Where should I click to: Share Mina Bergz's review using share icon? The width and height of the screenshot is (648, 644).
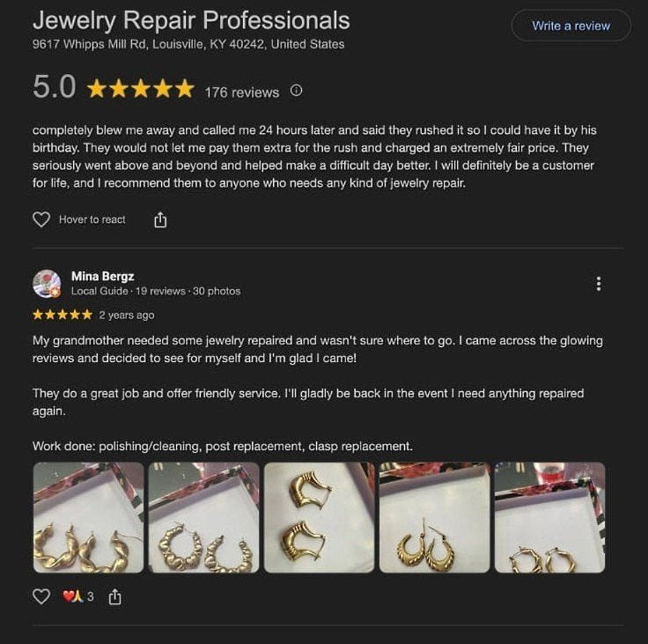tap(114, 596)
